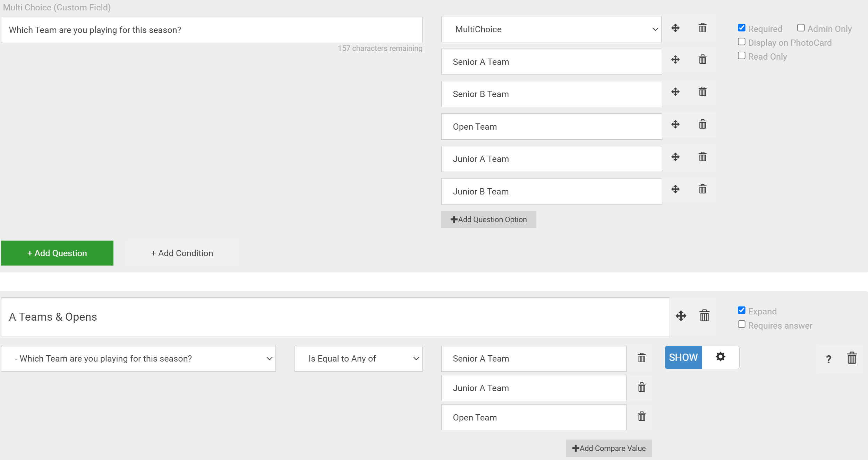This screenshot has height=460, width=868.
Task: Click the question text input field
Action: pyautogui.click(x=212, y=30)
